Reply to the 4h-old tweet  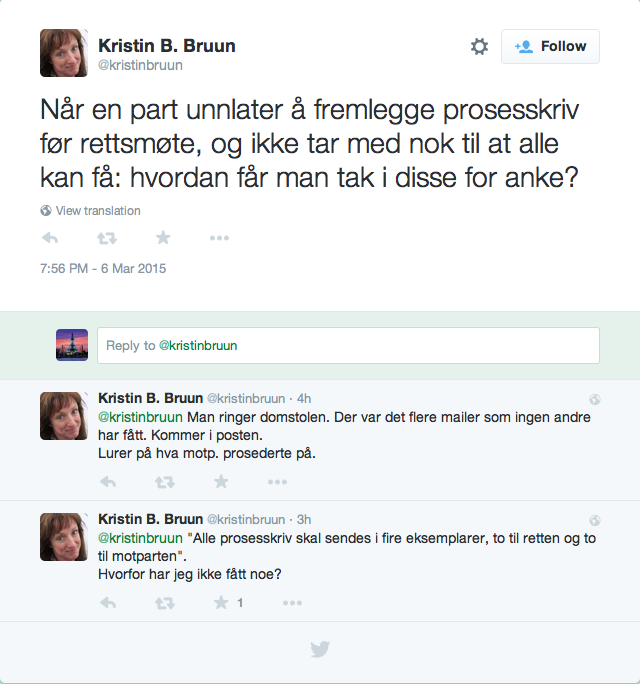108,482
